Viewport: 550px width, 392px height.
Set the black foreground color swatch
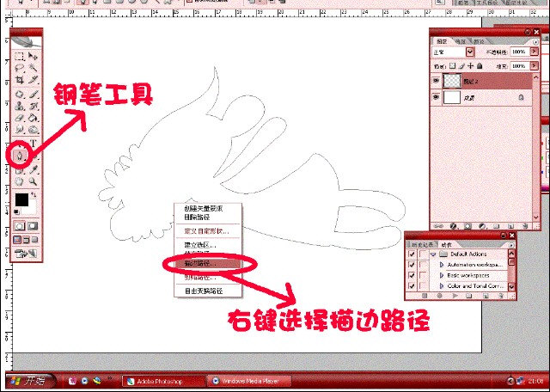click(21, 199)
